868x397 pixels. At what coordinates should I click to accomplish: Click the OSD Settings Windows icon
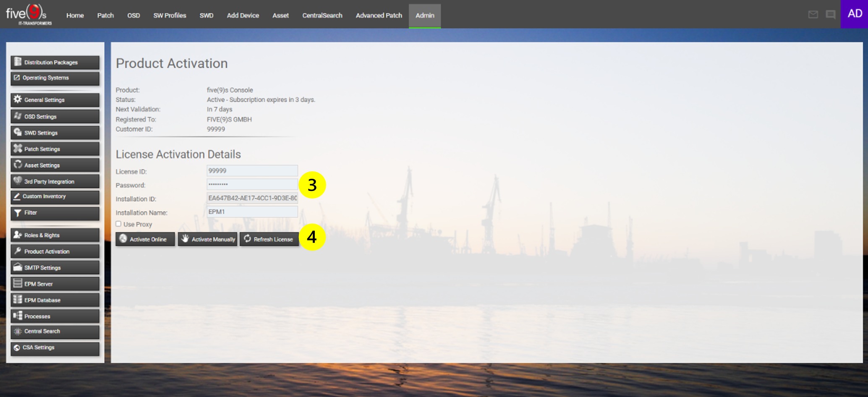[x=18, y=116]
